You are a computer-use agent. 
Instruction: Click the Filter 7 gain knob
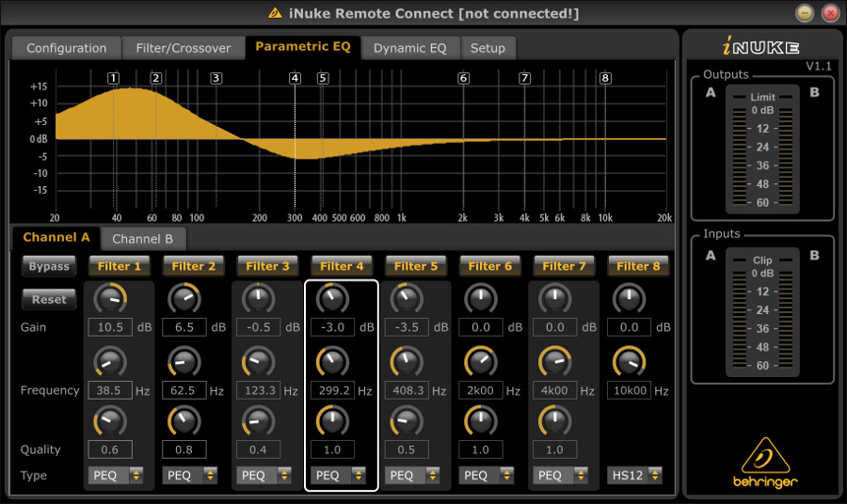click(554, 299)
